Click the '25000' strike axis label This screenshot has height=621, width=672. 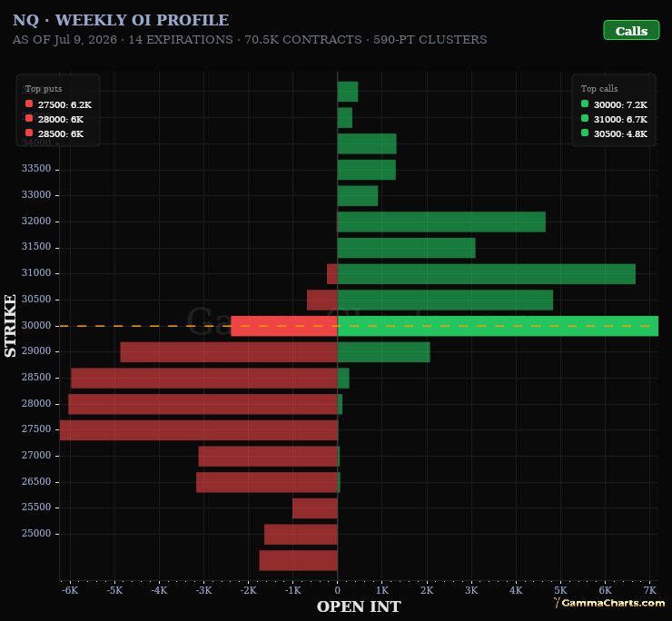pyautogui.click(x=36, y=533)
